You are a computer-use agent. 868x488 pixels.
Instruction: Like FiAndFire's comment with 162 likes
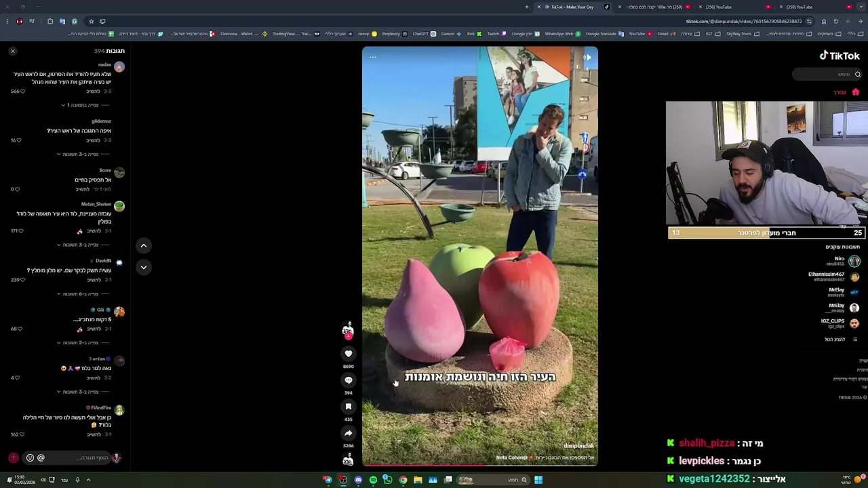(22, 434)
